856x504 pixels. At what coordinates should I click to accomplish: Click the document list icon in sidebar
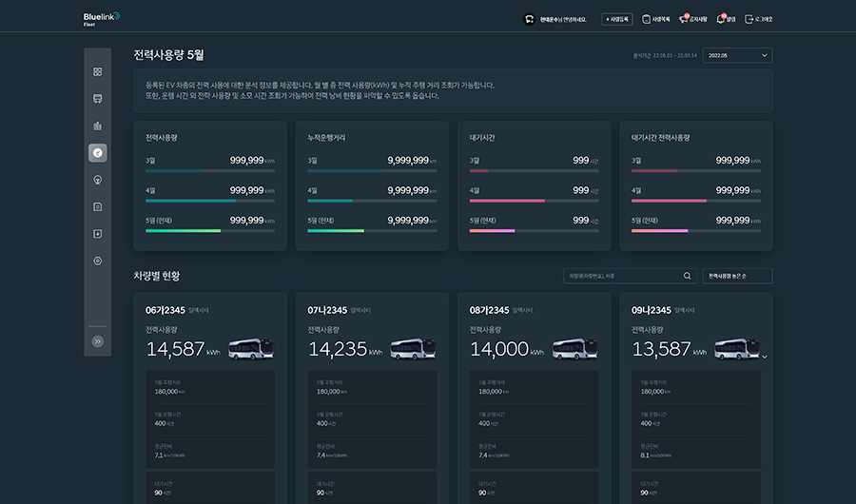[x=97, y=206]
